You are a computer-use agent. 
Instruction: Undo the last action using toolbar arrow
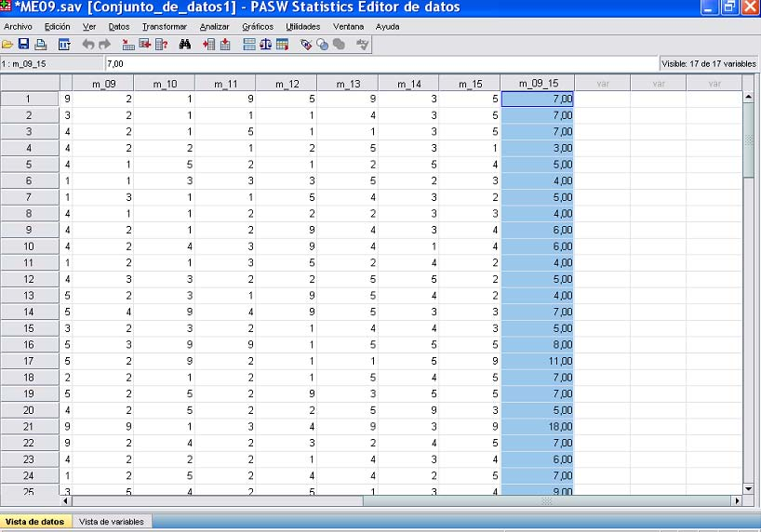88,44
